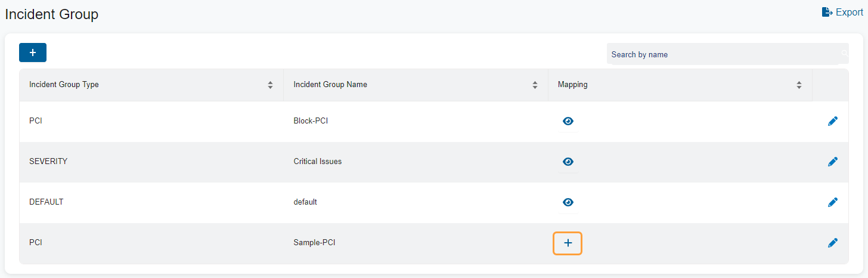Click the Incident Group page title

(x=52, y=14)
